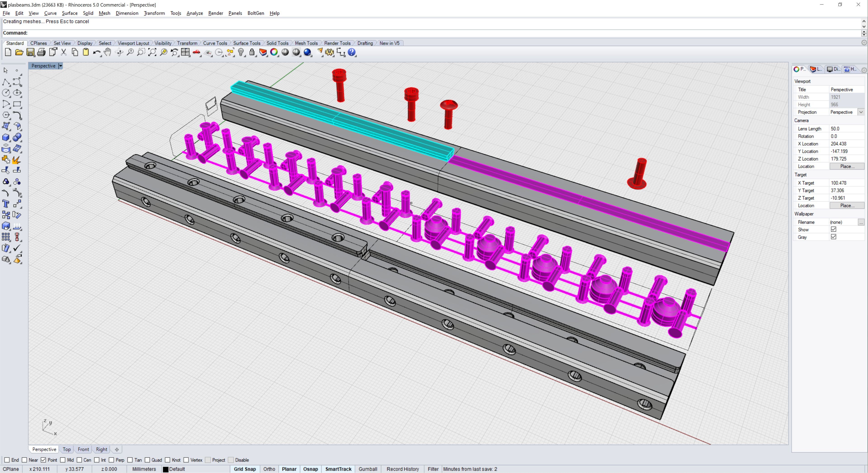The image size is (868, 473).
Task: Open the Perspective viewport title dropdown arrow
Action: point(61,66)
